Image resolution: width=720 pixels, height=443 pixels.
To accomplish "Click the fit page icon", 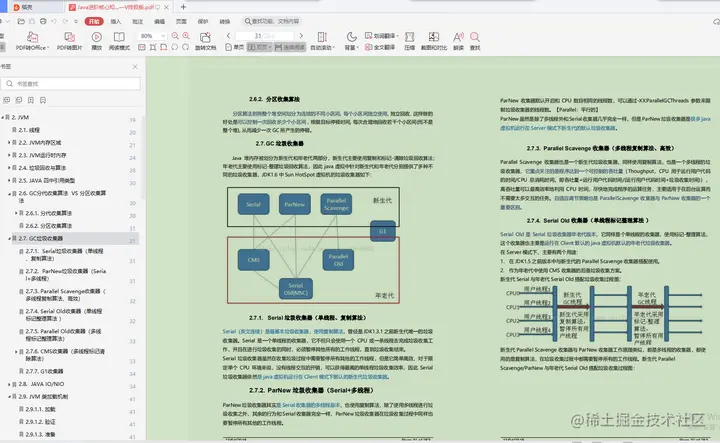I will coord(153,47).
